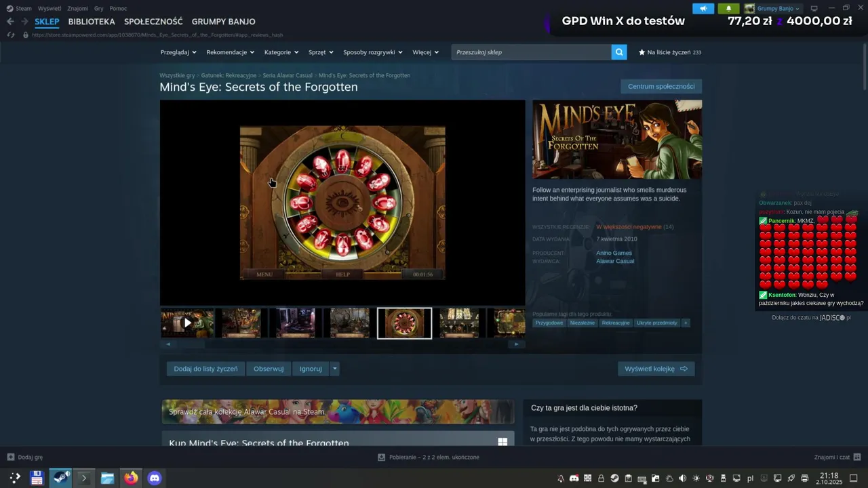Click the muted notifications tray bell
Image resolution: width=868 pixels, height=488 pixels.
pos(561,479)
